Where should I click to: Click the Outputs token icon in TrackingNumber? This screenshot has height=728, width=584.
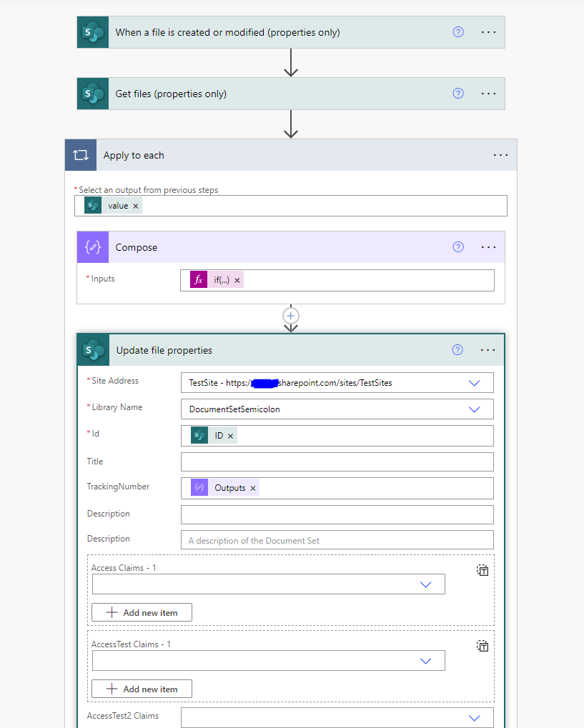point(198,487)
